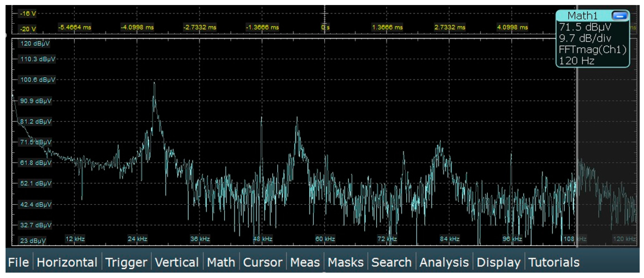Screen dimensions: 644x278
Task: Minimize the Math1 badge
Action: [620, 16]
